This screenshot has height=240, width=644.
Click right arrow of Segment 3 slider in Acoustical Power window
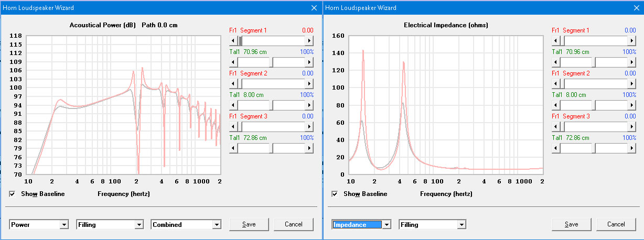pyautogui.click(x=309, y=126)
